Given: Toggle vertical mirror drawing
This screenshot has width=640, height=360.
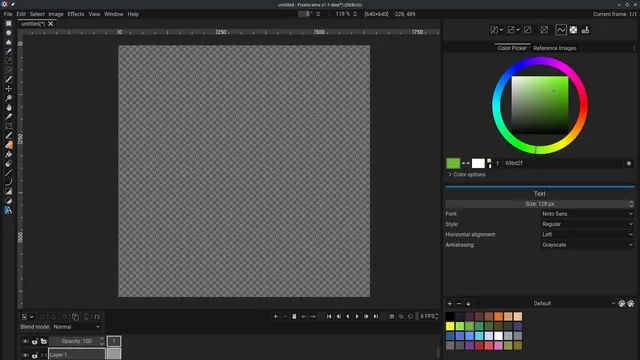Looking at the screenshot, I should (511, 30).
